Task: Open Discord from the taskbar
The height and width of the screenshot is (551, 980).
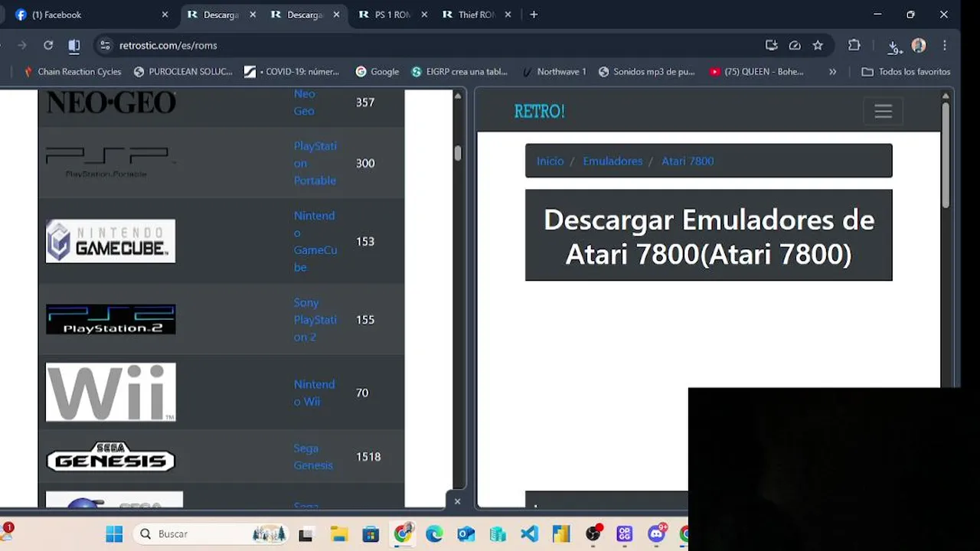Action: pos(657,533)
